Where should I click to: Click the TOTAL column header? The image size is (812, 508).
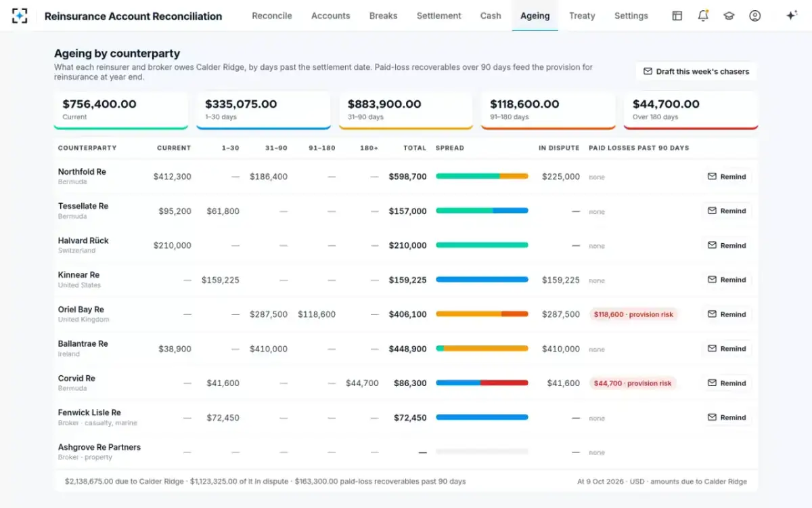pos(415,148)
